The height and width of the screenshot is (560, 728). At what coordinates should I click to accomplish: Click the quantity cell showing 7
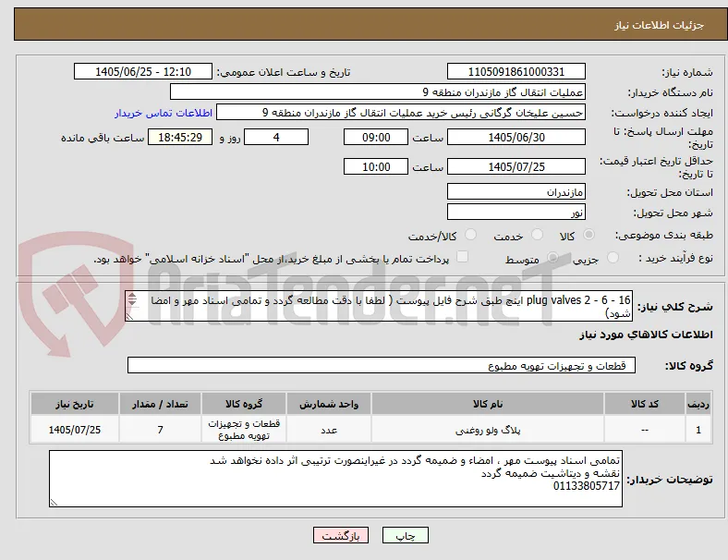[x=160, y=430]
